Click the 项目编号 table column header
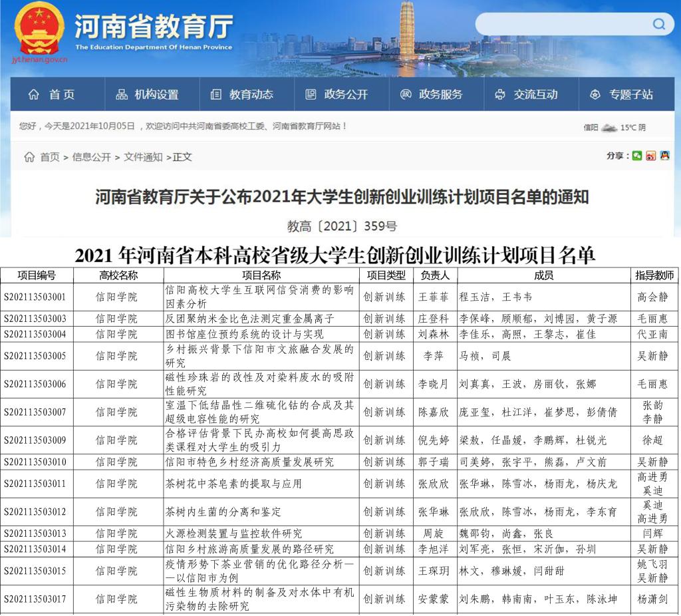 pos(37,275)
